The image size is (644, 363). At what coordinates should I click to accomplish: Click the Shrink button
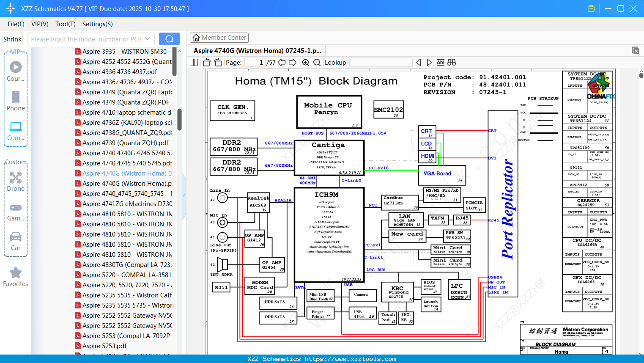coord(13,39)
